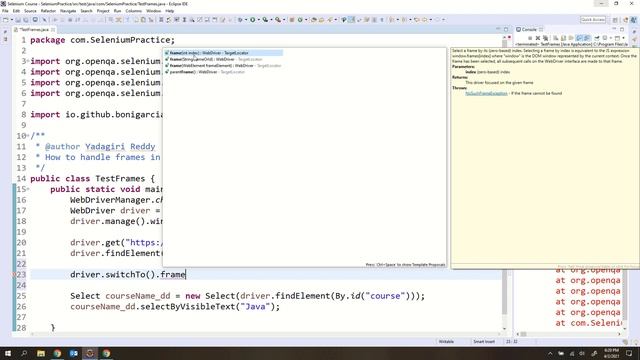This screenshot has height=360, width=640.
Task: Click taskbar Search icon
Action: click(24, 353)
